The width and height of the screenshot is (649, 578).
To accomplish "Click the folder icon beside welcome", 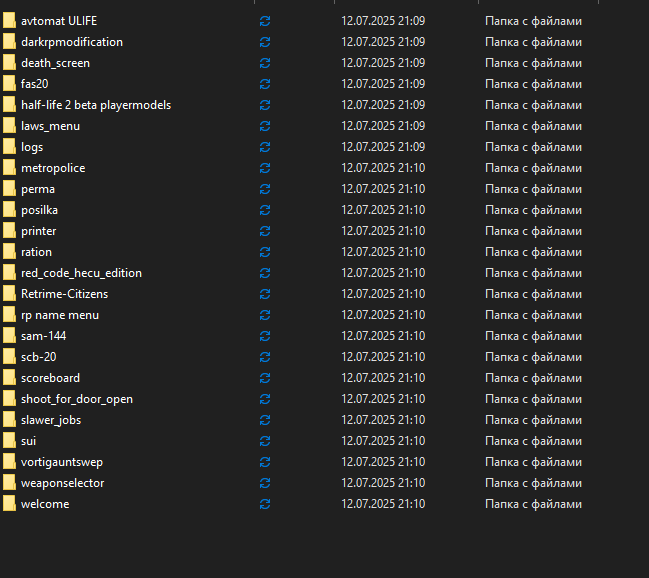I will 9,504.
